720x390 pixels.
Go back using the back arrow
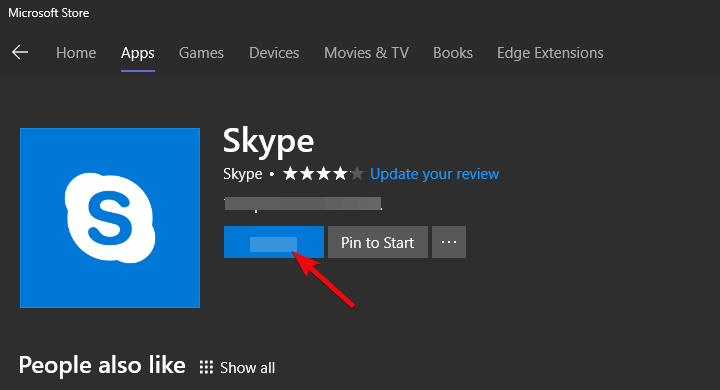(x=20, y=52)
